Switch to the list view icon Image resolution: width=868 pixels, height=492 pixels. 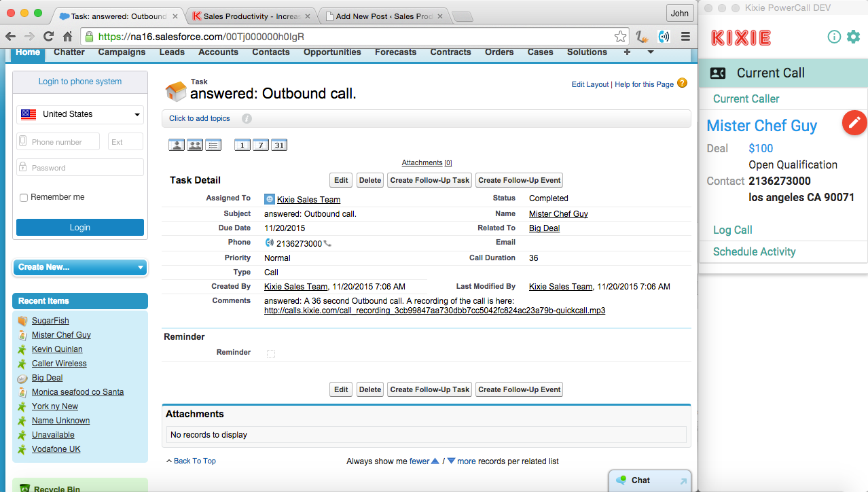(213, 145)
